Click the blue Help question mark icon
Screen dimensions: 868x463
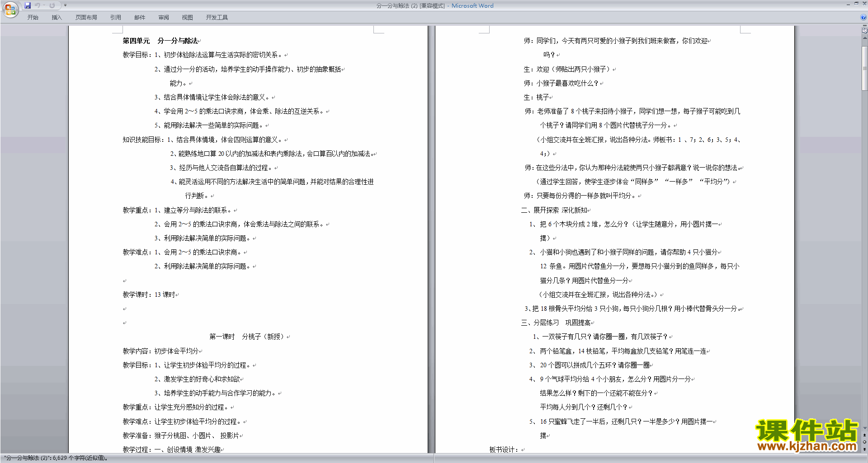(863, 17)
